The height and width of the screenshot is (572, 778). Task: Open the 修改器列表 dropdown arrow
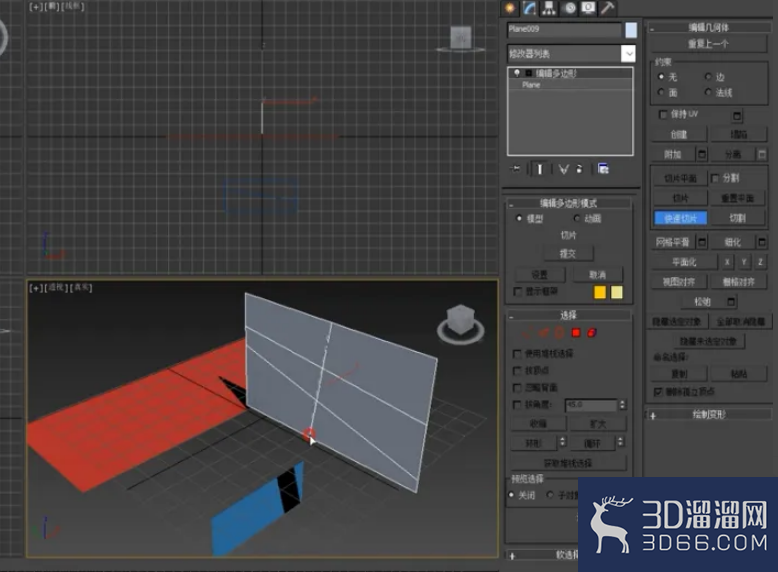[x=629, y=54]
